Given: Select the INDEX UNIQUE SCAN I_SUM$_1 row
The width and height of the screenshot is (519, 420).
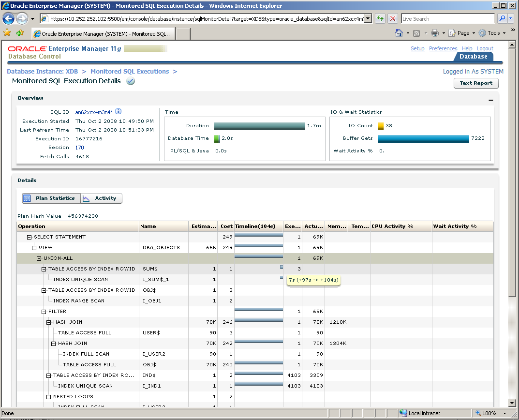Looking at the screenshot, I should coord(255,280).
